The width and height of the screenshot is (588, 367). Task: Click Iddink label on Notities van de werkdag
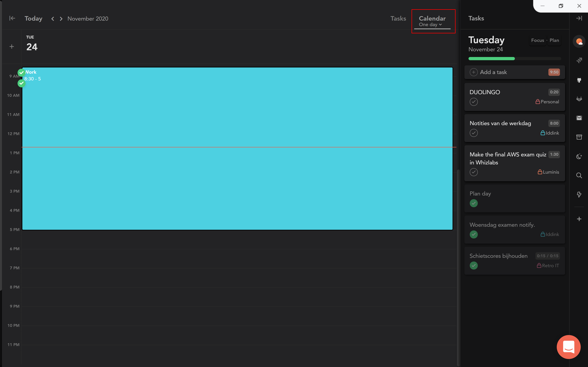point(550,133)
